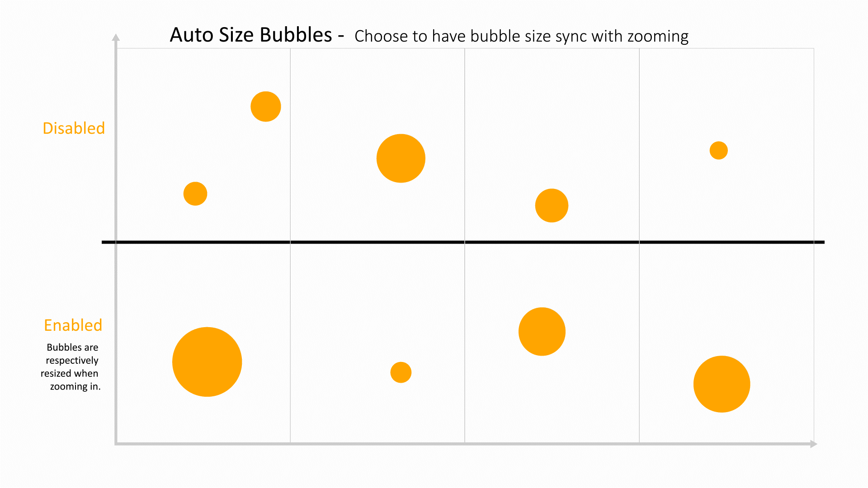Click the horizontal gray x-axis line

[463, 444]
